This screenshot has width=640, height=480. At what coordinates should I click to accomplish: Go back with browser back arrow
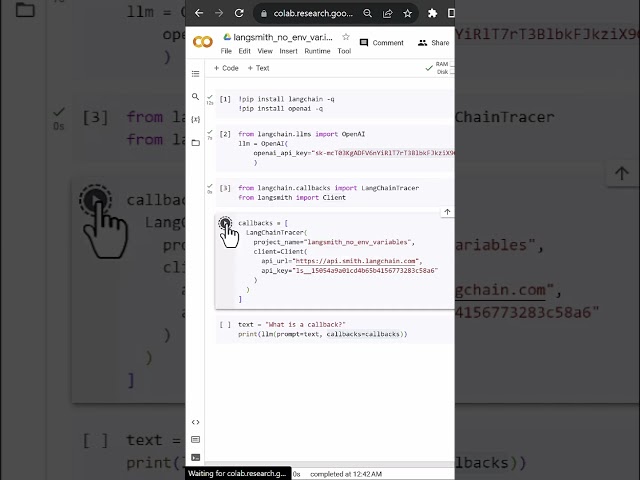(199, 13)
